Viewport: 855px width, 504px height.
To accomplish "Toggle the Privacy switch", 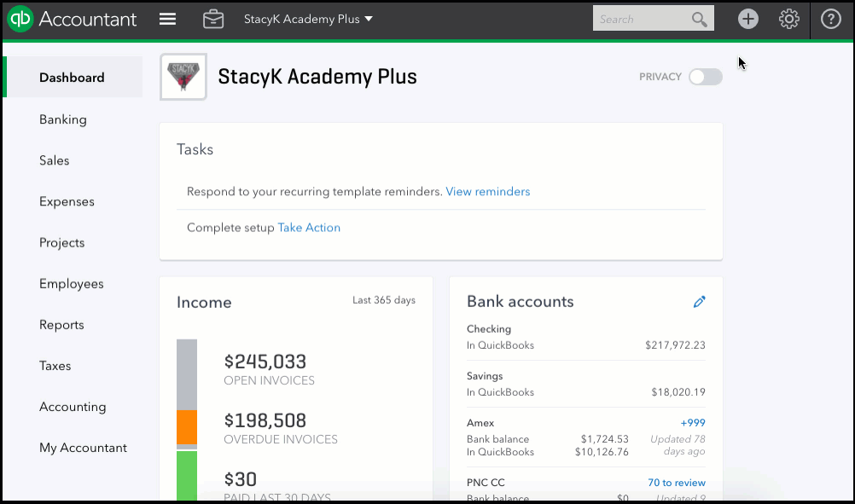I will 706,77.
